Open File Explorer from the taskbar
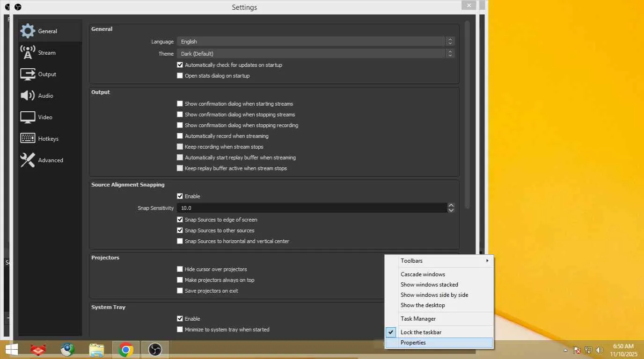Screen dimensions: 644x359 coord(96,350)
